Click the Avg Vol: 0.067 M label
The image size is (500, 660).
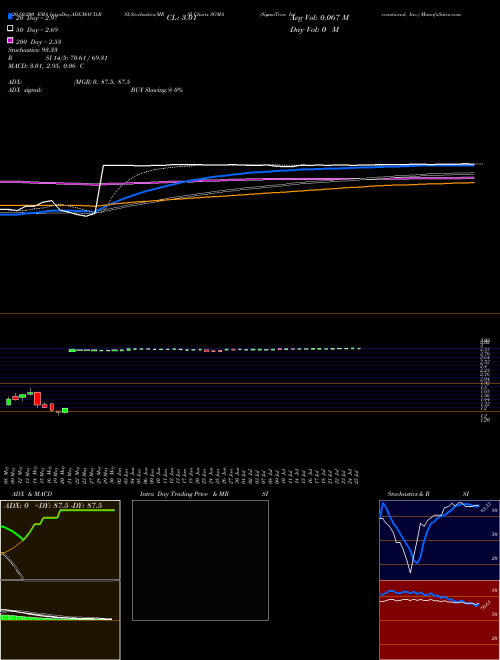click(319, 18)
